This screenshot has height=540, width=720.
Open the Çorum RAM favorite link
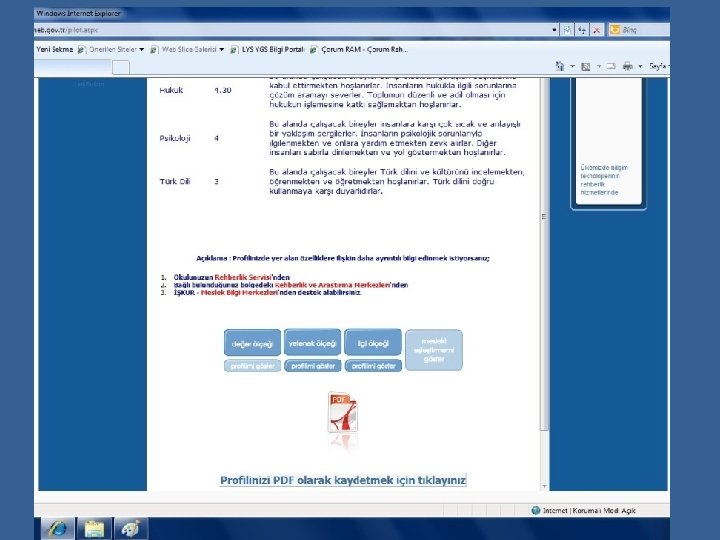(x=364, y=49)
